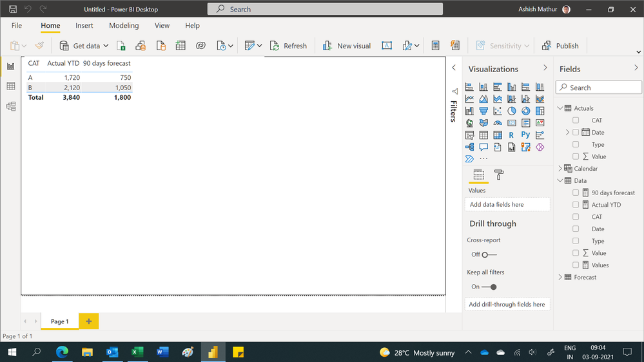
Task: Expand the Forecast table
Action: (560, 277)
